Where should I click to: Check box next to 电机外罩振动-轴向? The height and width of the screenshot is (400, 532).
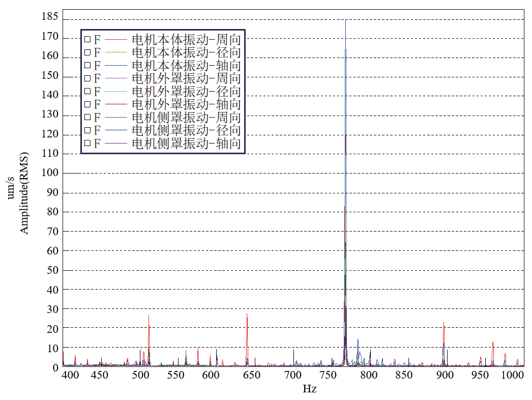pyautogui.click(x=87, y=104)
